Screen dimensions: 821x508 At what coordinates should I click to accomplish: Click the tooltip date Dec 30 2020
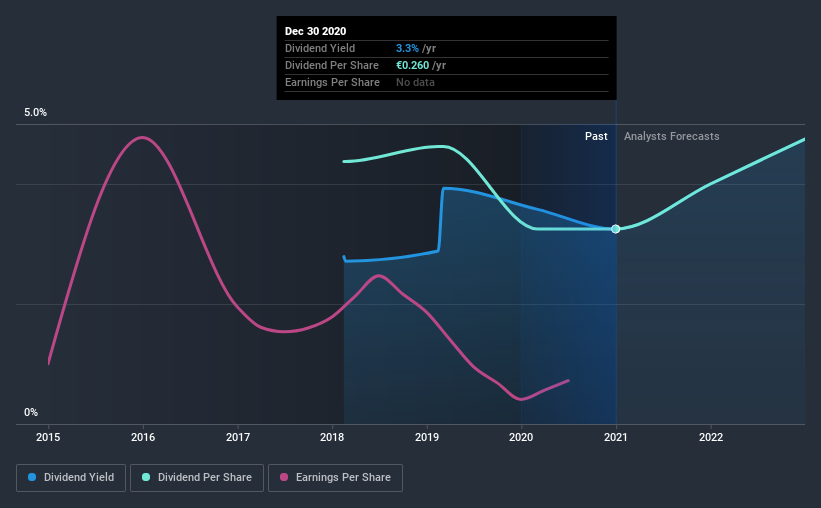(315, 31)
